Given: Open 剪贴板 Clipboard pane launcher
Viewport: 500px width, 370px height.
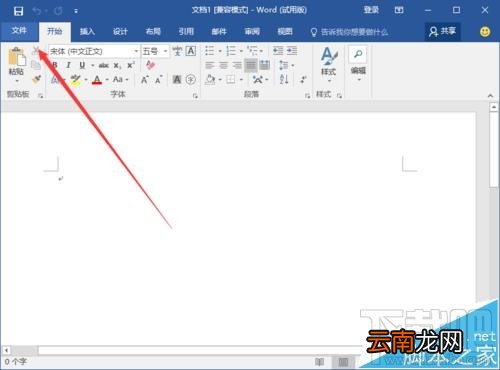Looking at the screenshot, I should pyautogui.click(x=41, y=96).
